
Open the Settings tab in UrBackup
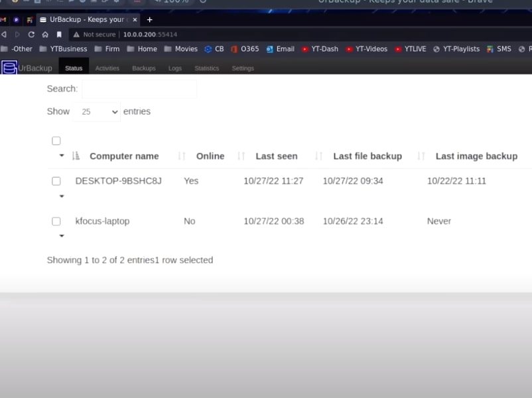point(243,68)
